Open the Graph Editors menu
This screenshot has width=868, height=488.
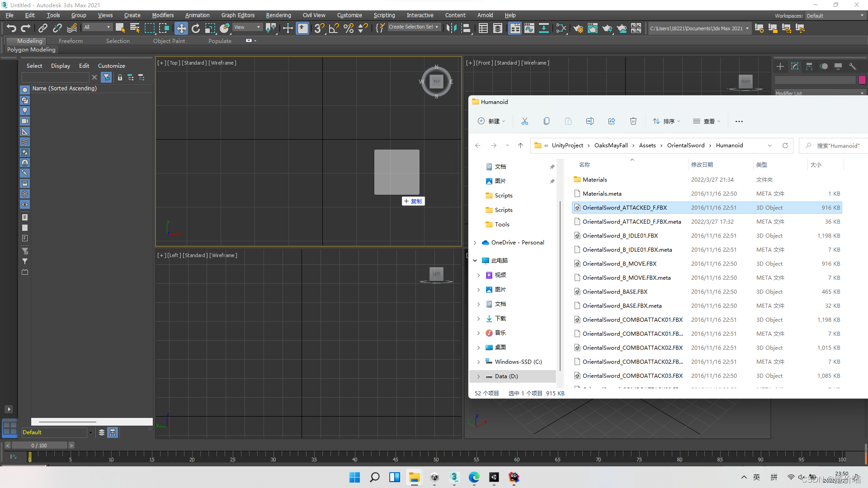pos(238,15)
